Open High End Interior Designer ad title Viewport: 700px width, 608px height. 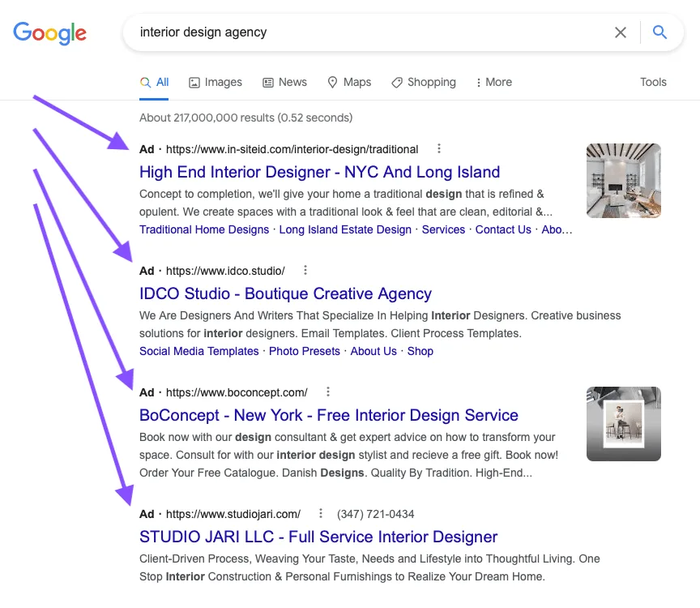(320, 172)
